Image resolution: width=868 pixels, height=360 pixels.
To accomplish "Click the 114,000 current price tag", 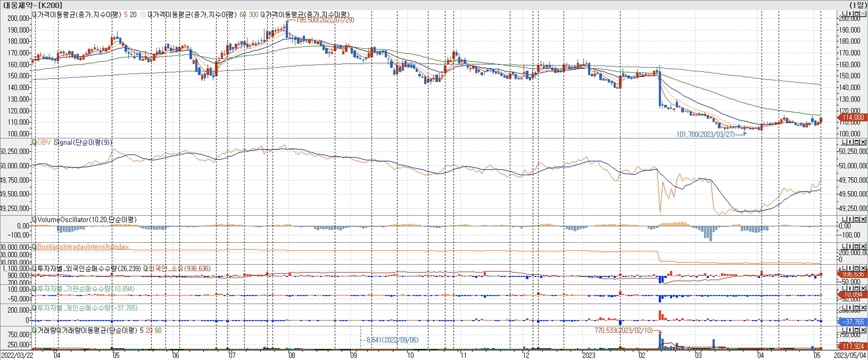I will (x=853, y=117).
